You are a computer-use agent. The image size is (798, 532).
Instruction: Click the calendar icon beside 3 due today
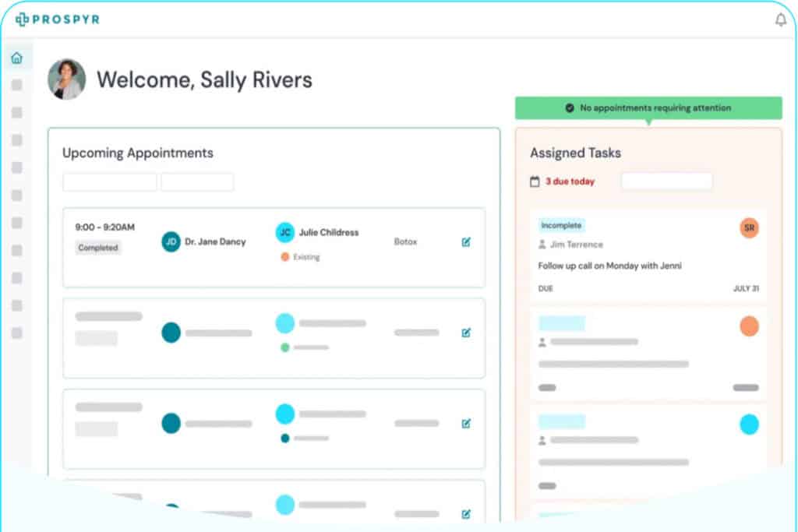click(x=535, y=181)
